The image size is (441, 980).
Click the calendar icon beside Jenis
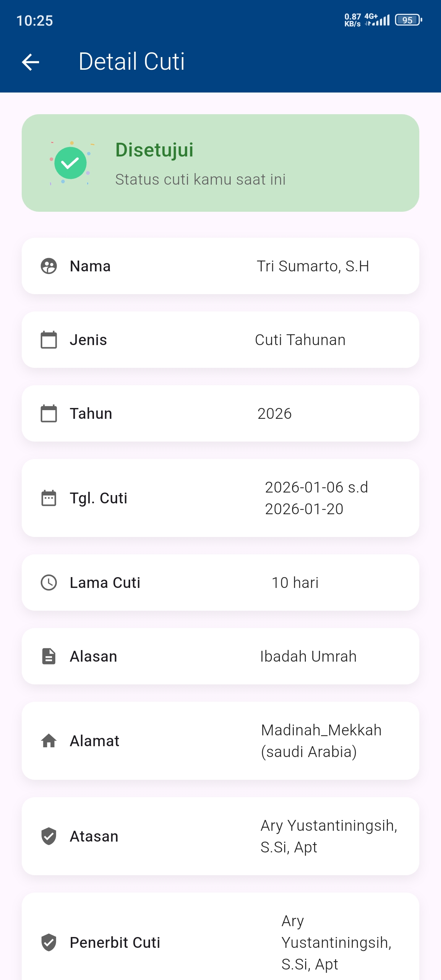[x=49, y=340]
